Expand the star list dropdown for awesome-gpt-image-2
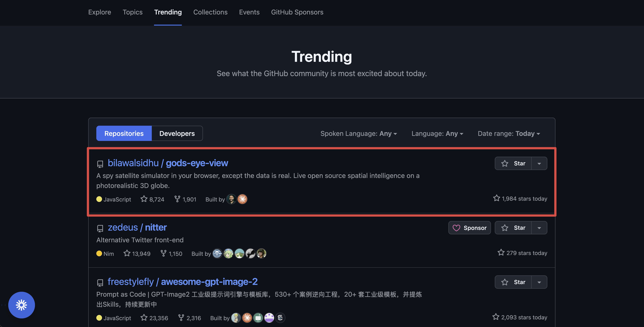The height and width of the screenshot is (327, 644). [x=539, y=282]
